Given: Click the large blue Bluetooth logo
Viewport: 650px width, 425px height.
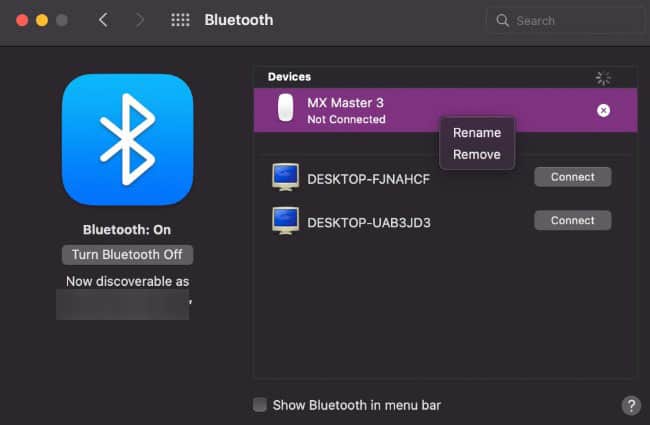Looking at the screenshot, I should pos(127,139).
